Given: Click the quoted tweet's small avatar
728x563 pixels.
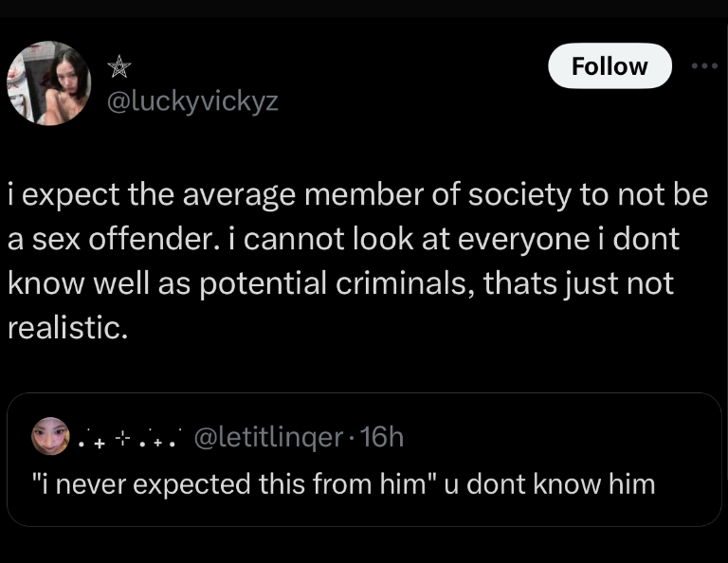Looking at the screenshot, I should [x=49, y=437].
